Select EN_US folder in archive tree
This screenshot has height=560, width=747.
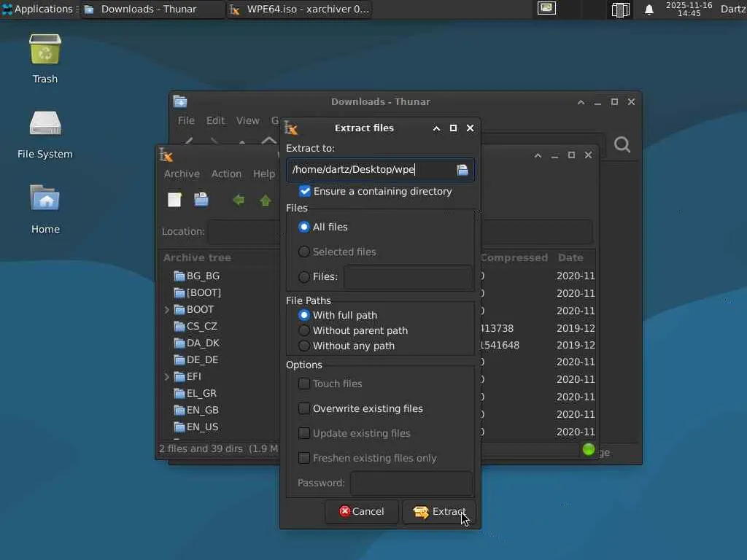click(x=196, y=427)
